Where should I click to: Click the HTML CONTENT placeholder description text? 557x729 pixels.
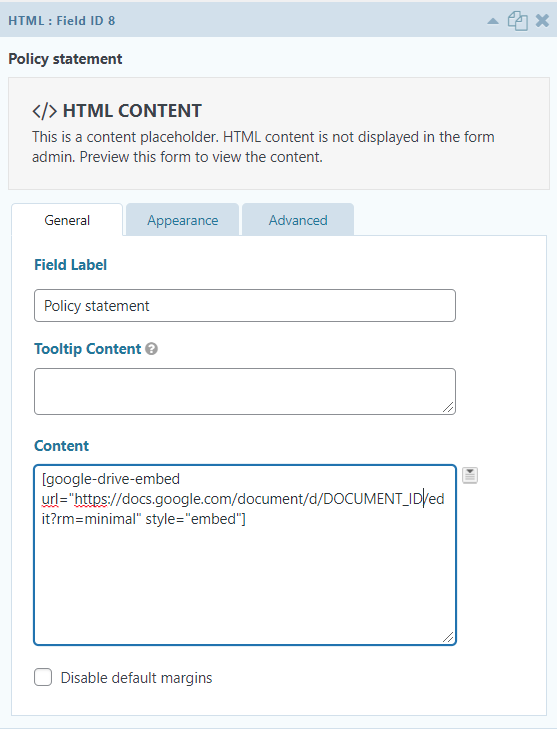click(263, 147)
